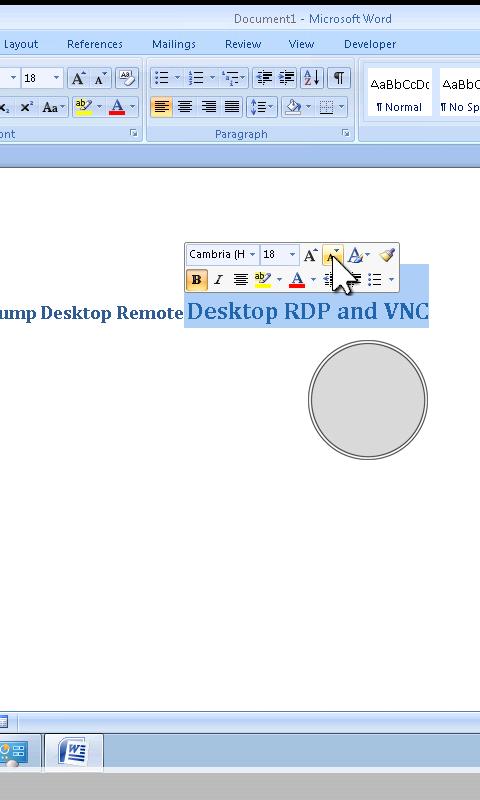Click the Grow Font icon in the ribbon
The height and width of the screenshot is (800, 480).
click(x=78, y=78)
